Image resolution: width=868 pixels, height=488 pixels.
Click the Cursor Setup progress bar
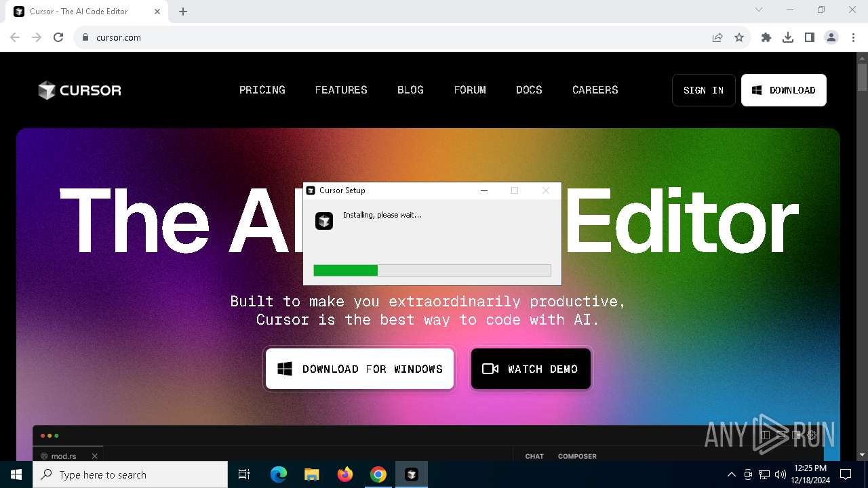tap(432, 270)
